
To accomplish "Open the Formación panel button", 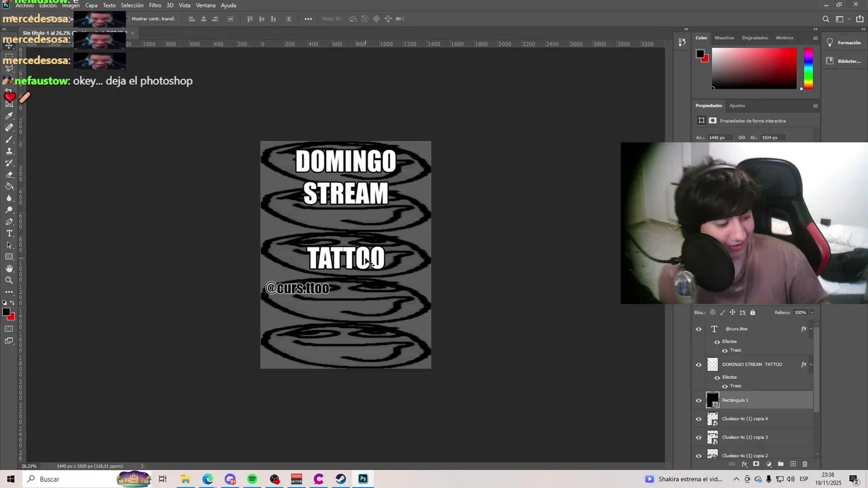I will (843, 43).
